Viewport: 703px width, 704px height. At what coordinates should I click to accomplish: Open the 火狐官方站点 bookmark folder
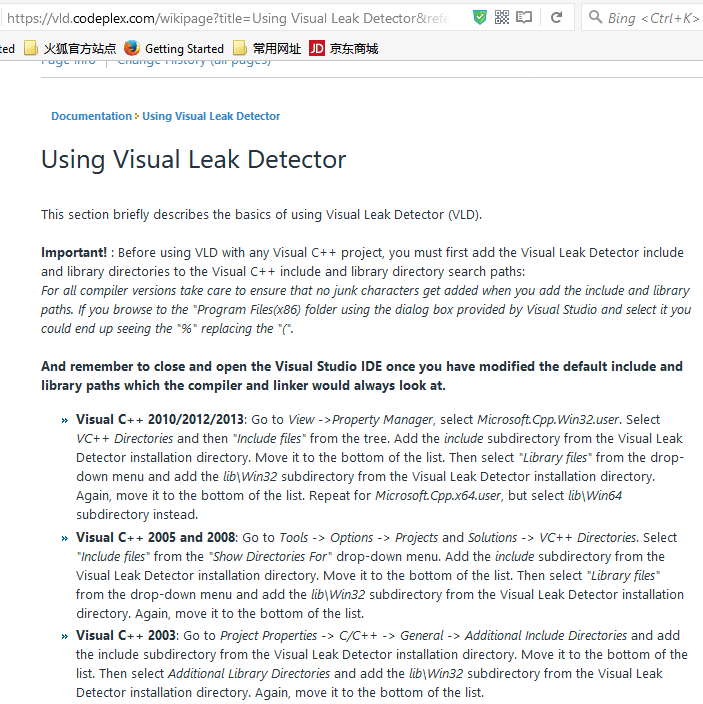click(x=70, y=48)
